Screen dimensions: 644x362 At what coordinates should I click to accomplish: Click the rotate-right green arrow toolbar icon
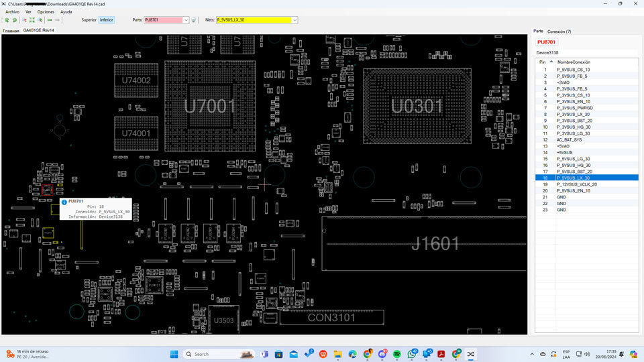[x=15, y=19]
